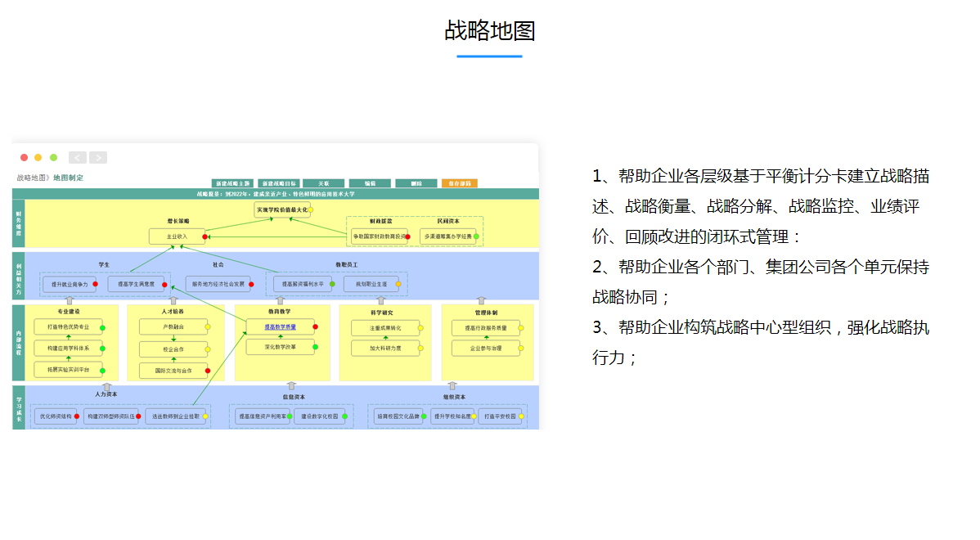
Task: Select the 提高薪资福利水平 node
Action: 303,285
